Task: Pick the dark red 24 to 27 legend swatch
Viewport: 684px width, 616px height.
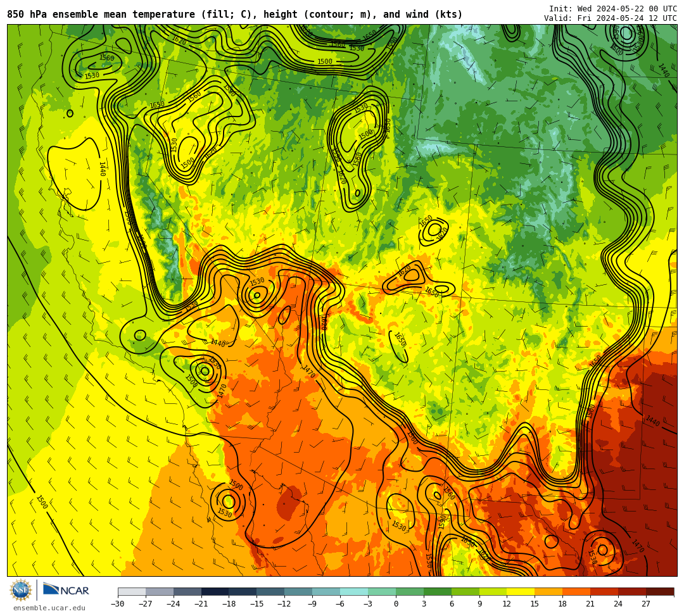Action: 632,591
